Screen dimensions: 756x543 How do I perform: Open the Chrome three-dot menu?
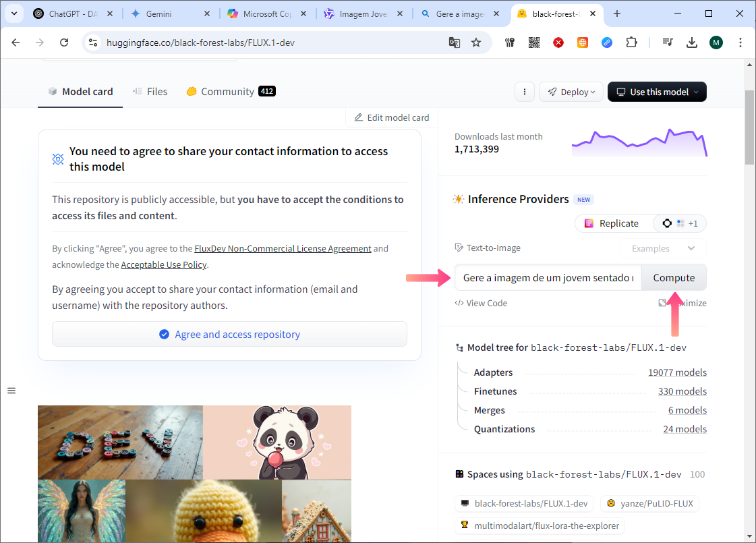tap(740, 42)
